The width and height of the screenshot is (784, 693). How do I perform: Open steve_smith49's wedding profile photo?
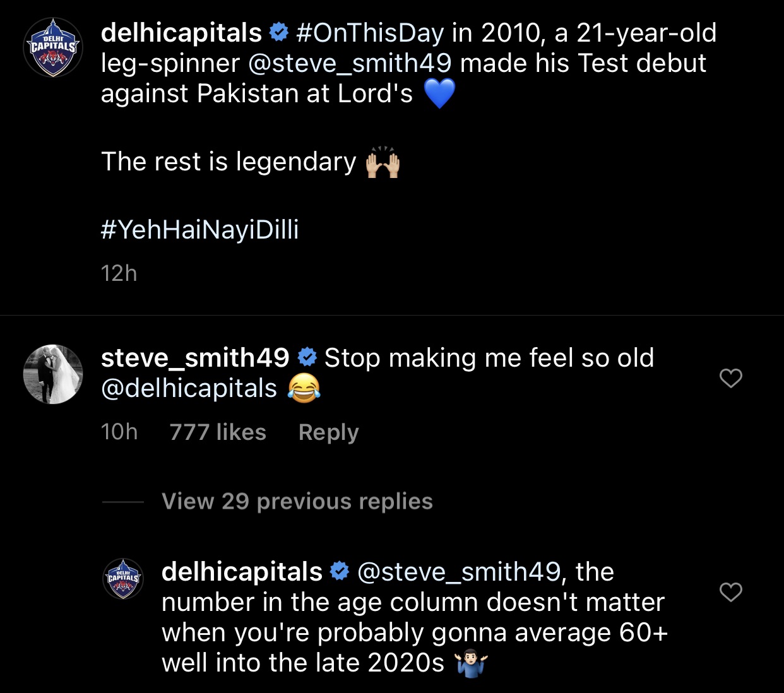point(53,374)
